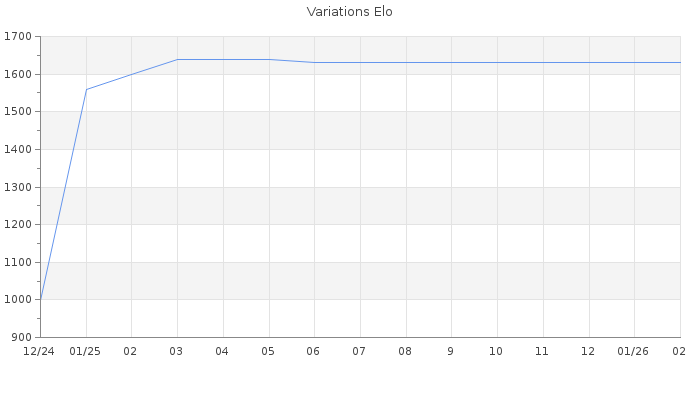Select the 900 y-axis label
The height and width of the screenshot is (400, 700).
tap(22, 337)
